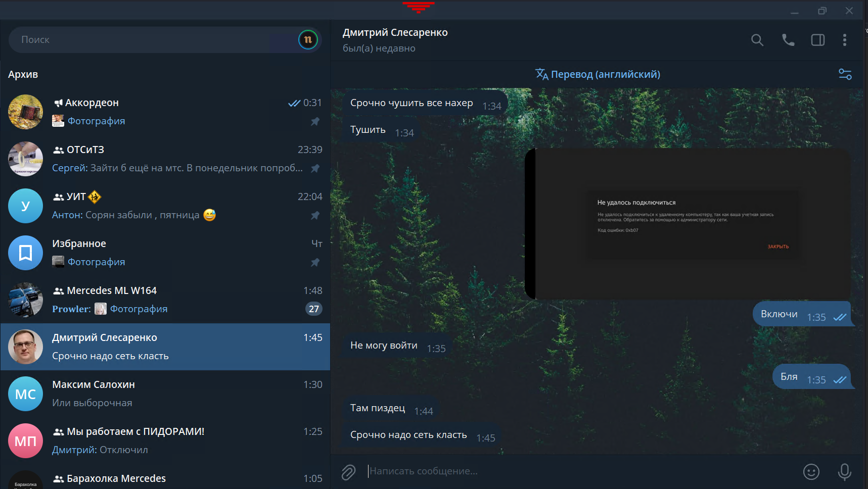Open the connection error screenshot image

688,224
